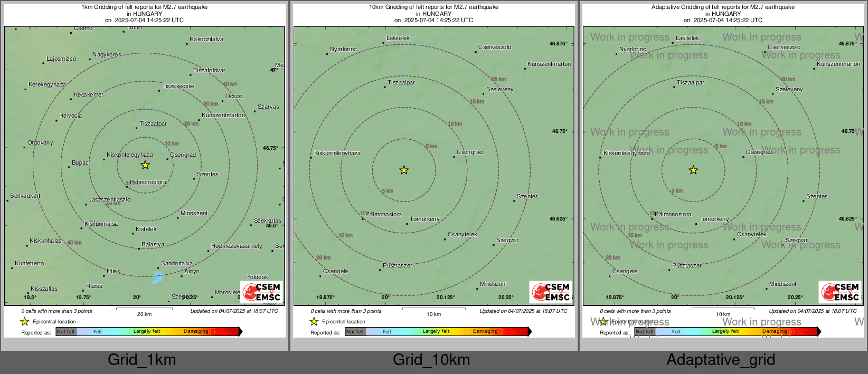Click 'Sandorfalva' on the Grid_1km map
Screen dimensions: 868x374
point(177,264)
